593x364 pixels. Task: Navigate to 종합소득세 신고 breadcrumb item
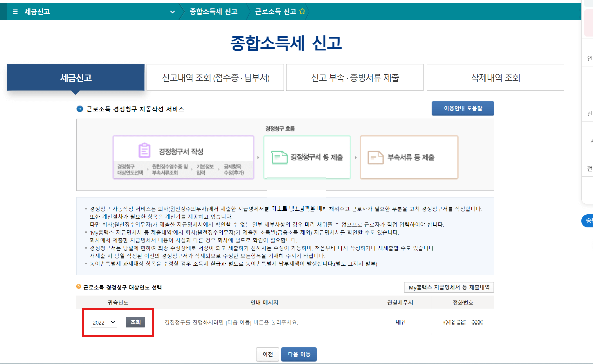pos(214,11)
